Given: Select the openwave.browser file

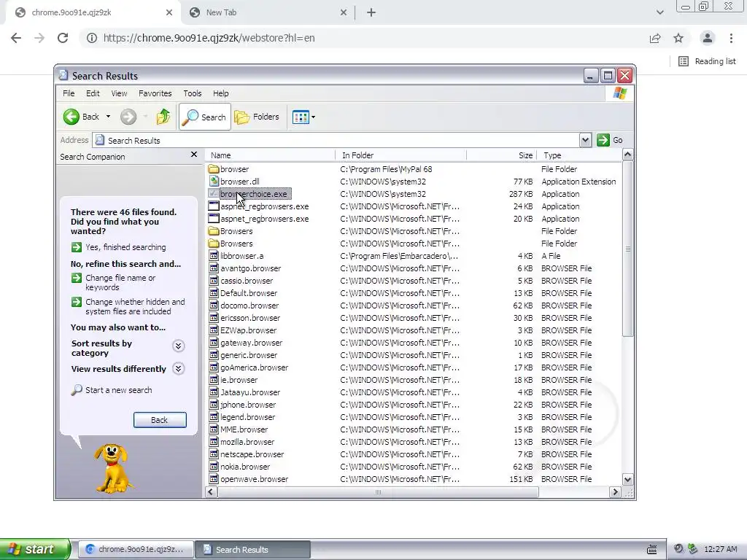Looking at the screenshot, I should (x=254, y=479).
